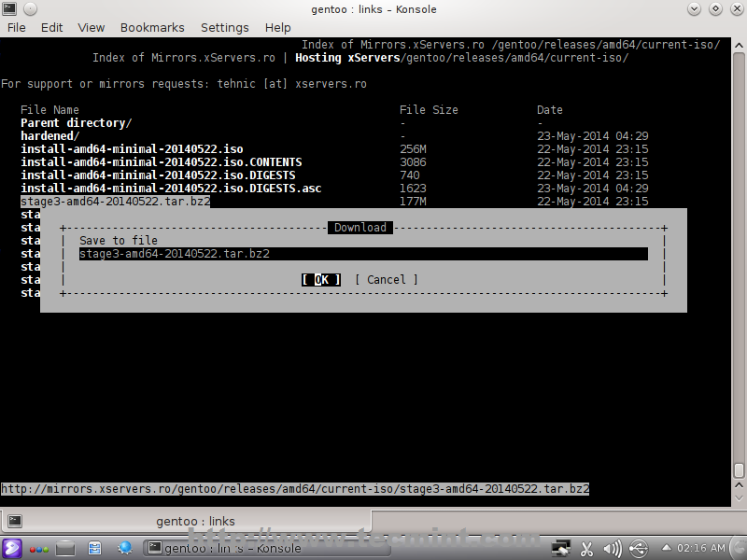Viewport: 747px width, 560px height.
Task: Open the volume speaker tray icon
Action: [613, 548]
